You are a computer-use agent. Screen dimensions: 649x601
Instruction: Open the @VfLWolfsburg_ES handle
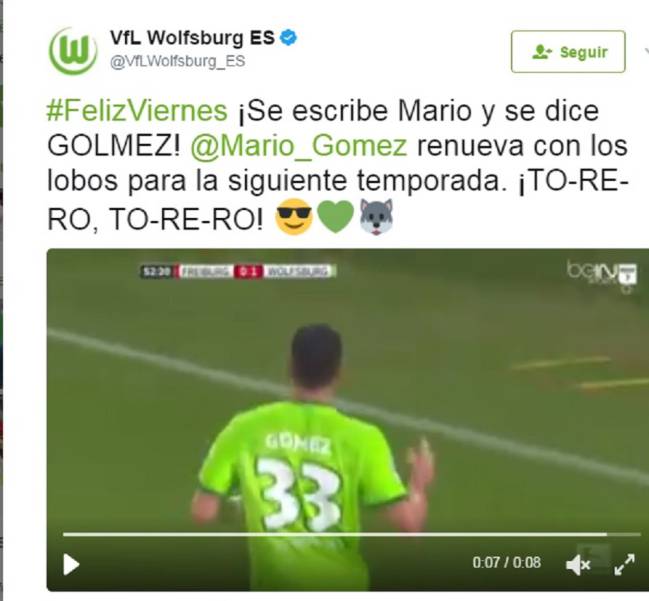178,61
